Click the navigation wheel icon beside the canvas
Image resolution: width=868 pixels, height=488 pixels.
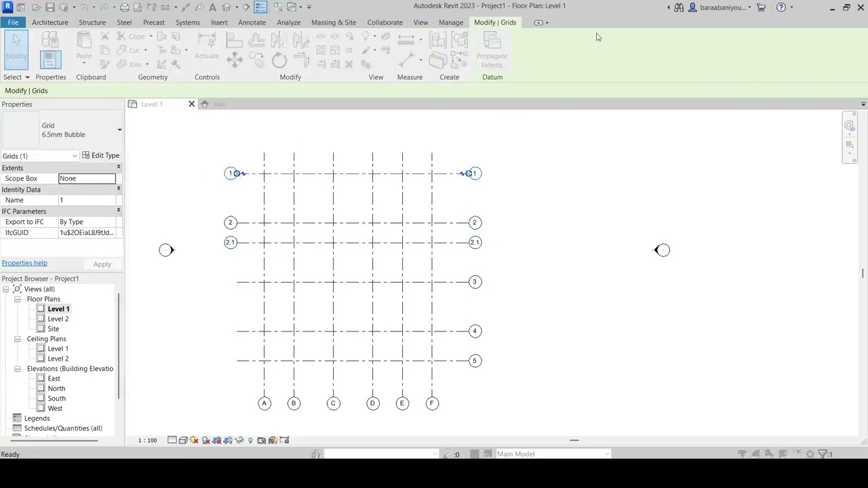tap(849, 125)
